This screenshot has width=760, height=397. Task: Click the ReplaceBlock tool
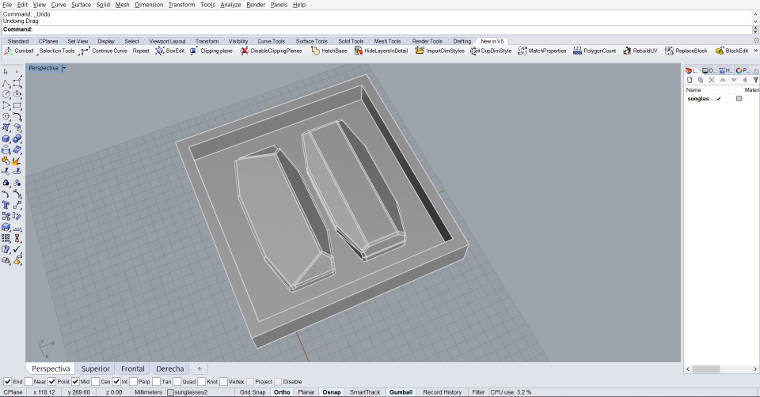[686, 51]
